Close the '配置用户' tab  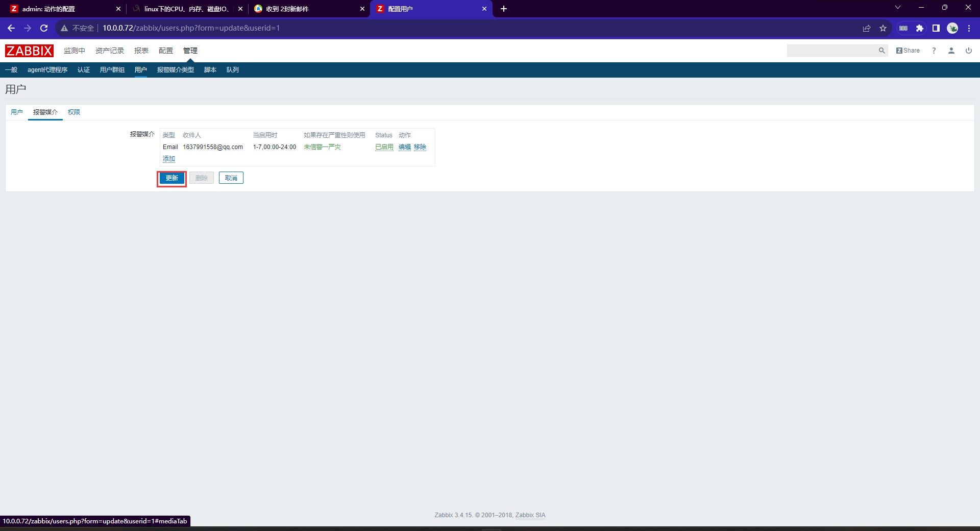[x=484, y=9]
